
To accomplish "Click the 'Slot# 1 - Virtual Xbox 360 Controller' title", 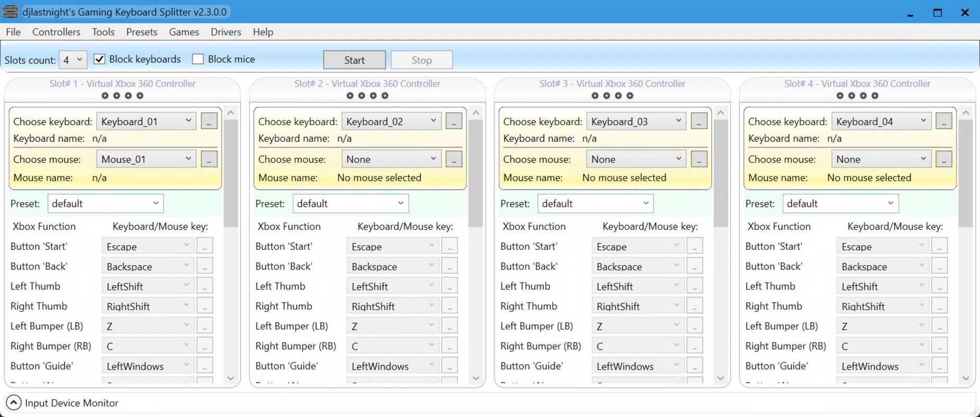I will click(123, 83).
